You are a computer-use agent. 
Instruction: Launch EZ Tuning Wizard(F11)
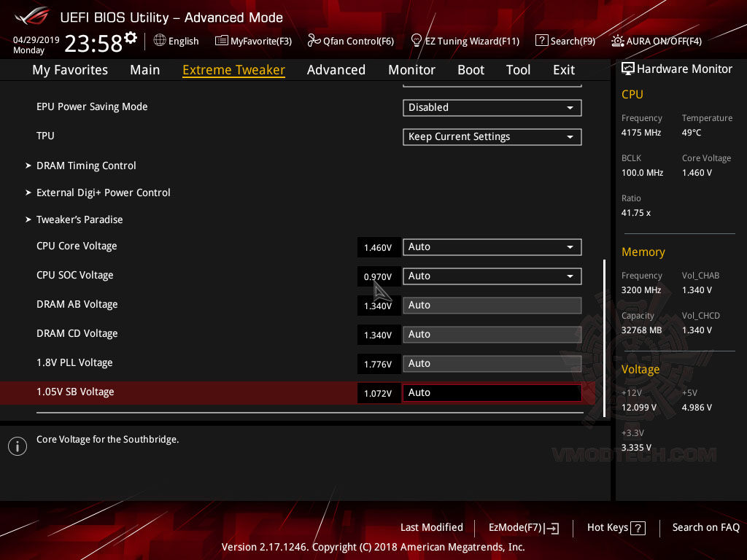[472, 41]
